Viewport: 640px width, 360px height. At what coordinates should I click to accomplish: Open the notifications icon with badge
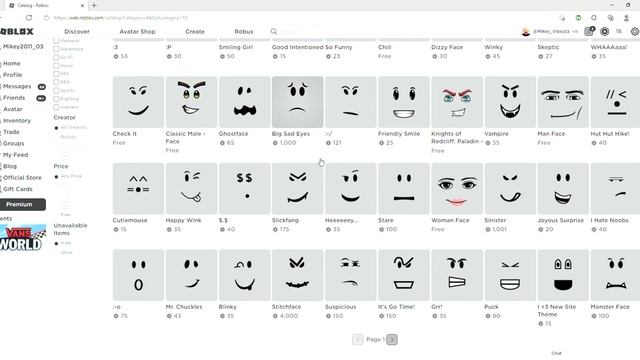click(589, 31)
